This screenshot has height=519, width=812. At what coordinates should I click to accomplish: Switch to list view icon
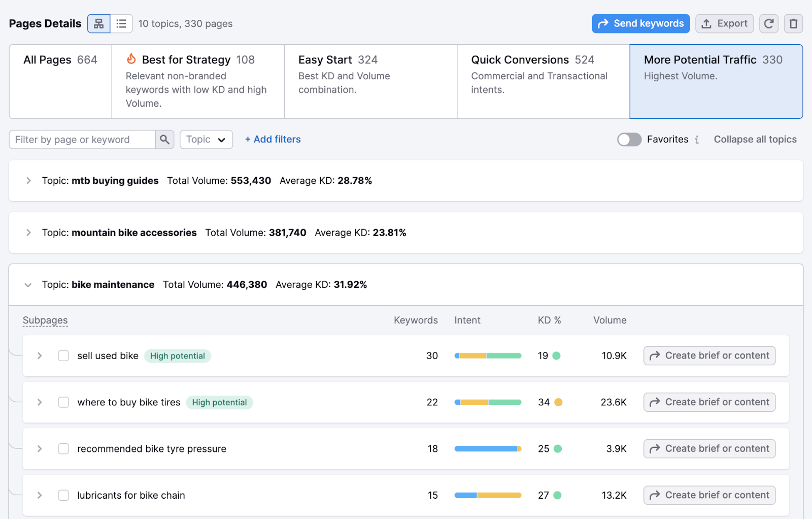point(121,23)
